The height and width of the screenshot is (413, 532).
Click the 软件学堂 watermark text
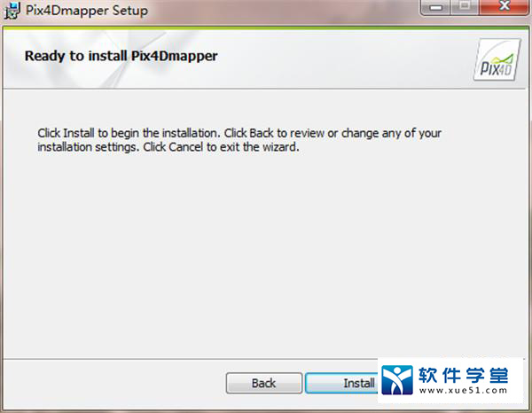coord(464,376)
